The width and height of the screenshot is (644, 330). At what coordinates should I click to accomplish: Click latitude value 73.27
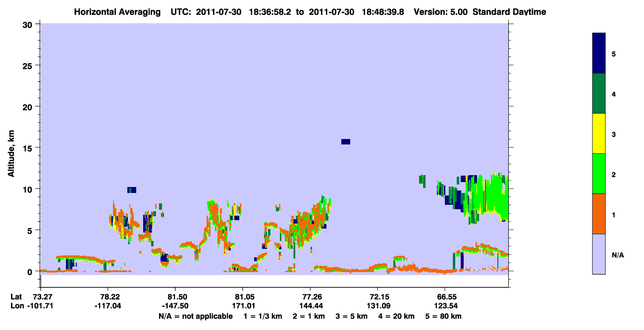click(43, 297)
